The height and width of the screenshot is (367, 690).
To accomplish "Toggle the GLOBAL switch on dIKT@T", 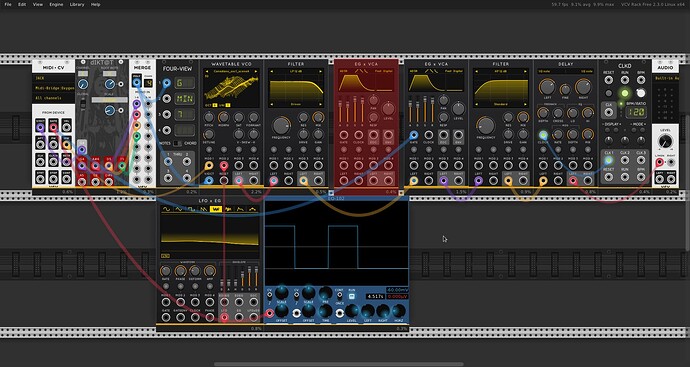I will pyautogui.click(x=82, y=104).
